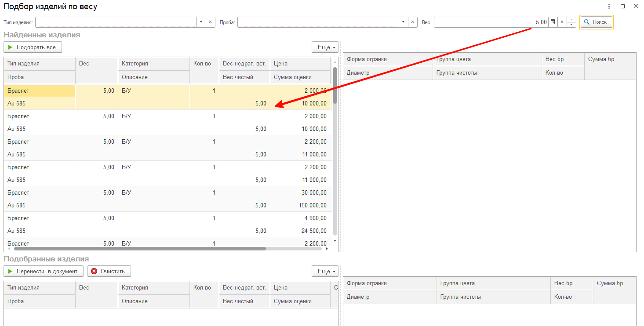Maximize the Подбор изделий по весу window

622,7
